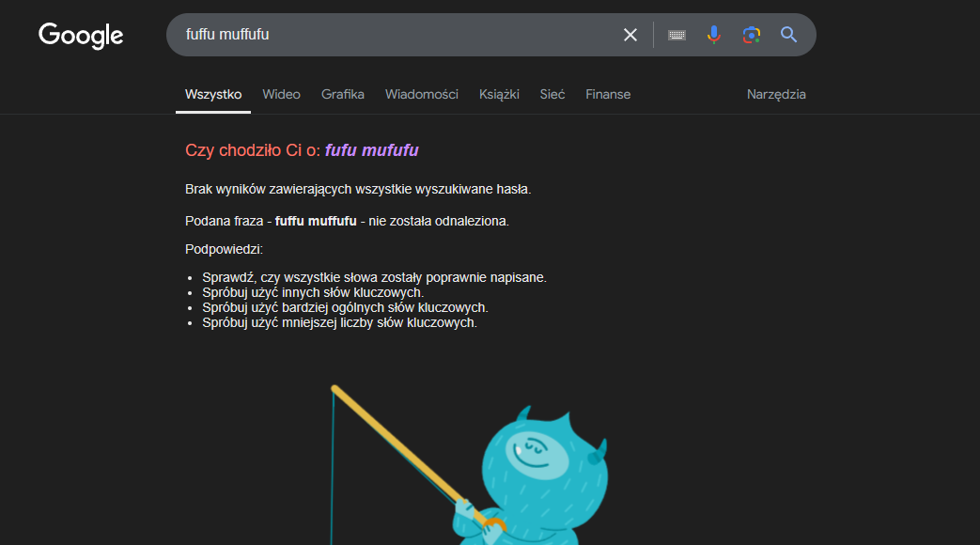Open the Sieć results tab
980x545 pixels.
pos(552,94)
